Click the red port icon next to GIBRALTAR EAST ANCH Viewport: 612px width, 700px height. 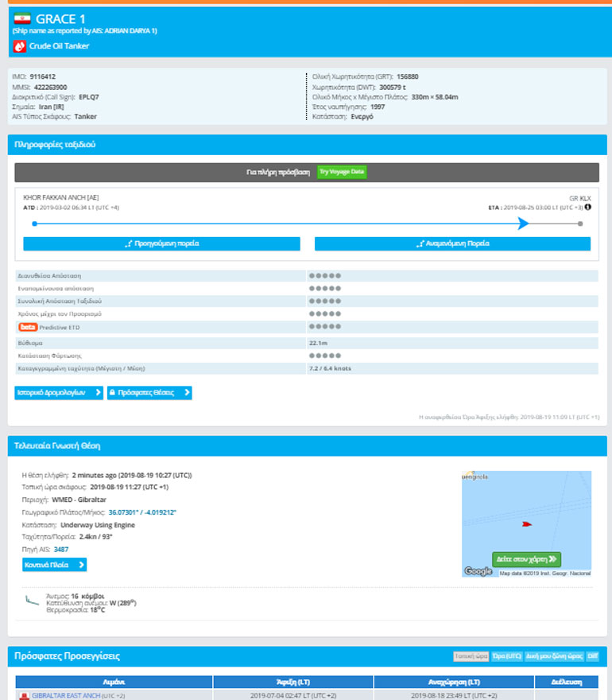(24, 695)
